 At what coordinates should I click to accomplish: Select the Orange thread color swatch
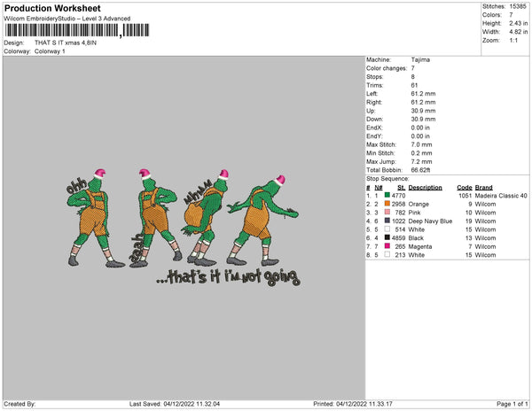387,204
